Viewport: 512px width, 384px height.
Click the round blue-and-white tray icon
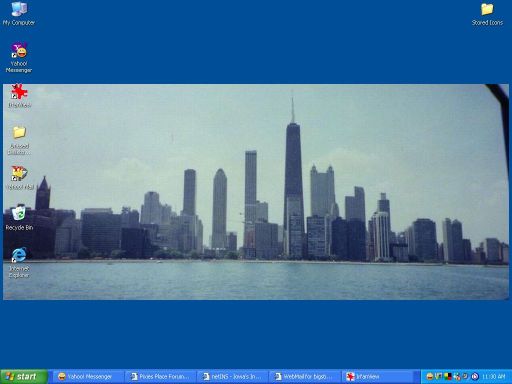(475, 377)
